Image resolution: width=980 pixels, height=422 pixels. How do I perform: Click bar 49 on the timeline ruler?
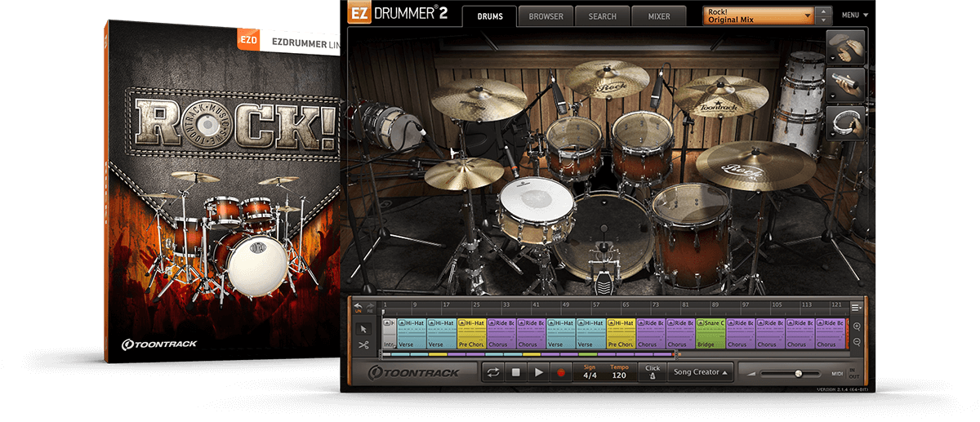point(564,306)
